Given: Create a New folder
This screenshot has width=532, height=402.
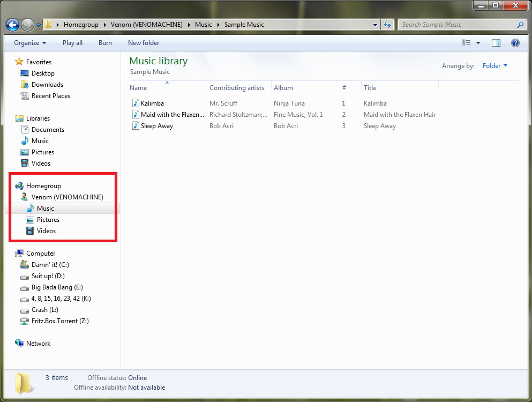Looking at the screenshot, I should (x=144, y=43).
